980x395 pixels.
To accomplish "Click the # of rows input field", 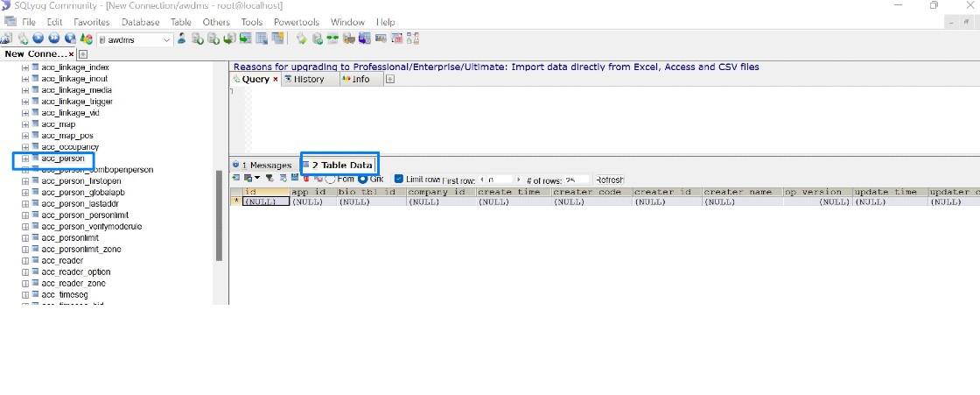I will [x=577, y=179].
